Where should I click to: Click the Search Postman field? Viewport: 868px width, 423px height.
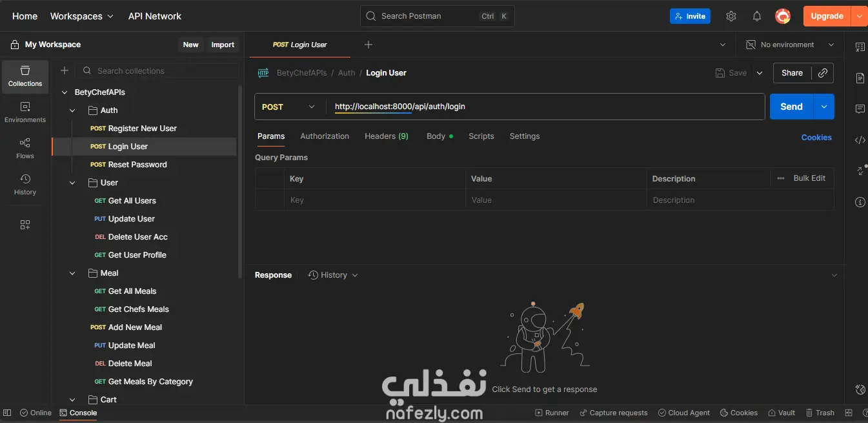(438, 16)
